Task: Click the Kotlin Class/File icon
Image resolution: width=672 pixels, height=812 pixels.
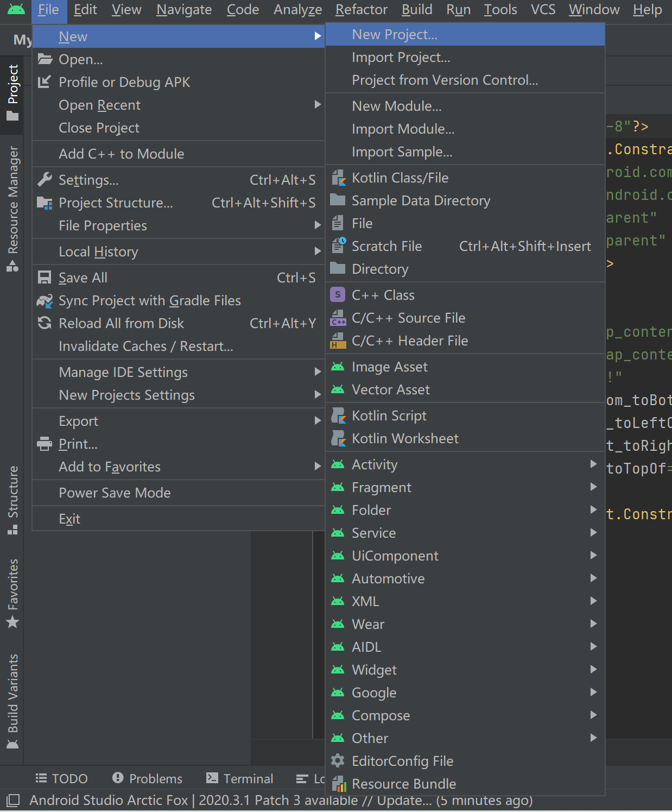Action: (338, 178)
